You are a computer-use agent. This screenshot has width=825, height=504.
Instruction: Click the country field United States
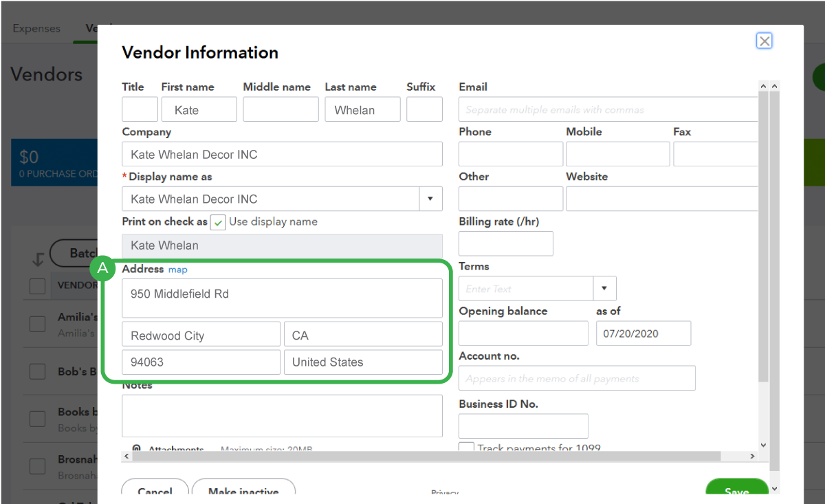(x=363, y=362)
